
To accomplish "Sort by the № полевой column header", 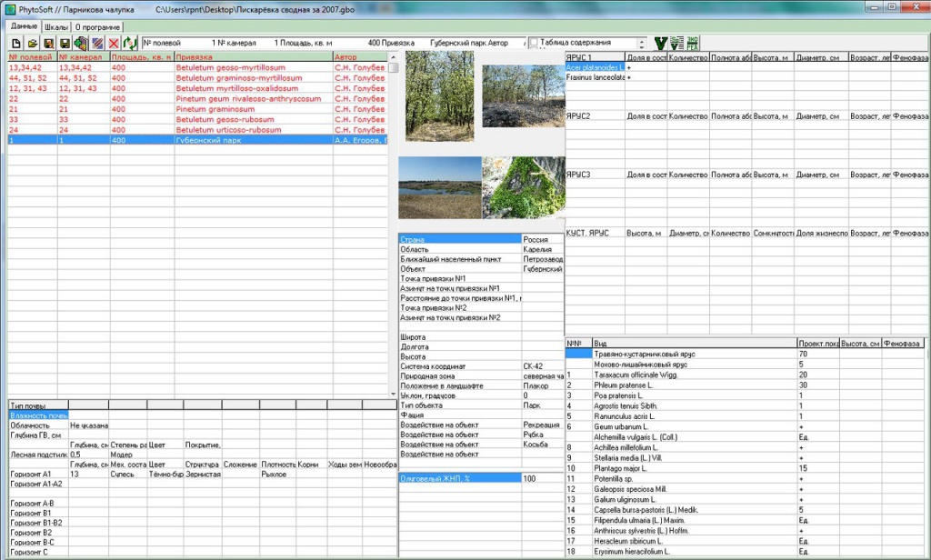I will (x=32, y=57).
